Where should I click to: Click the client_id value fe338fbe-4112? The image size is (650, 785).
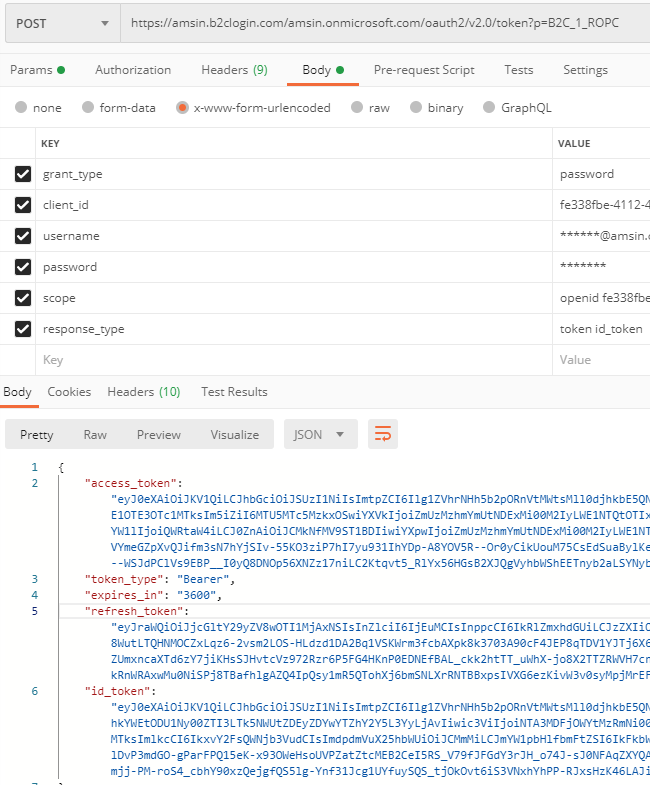point(601,205)
